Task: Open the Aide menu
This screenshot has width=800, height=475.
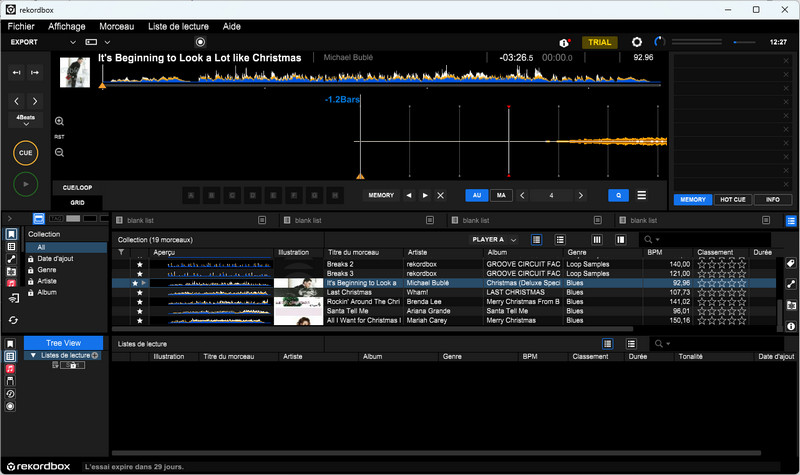Action: click(x=232, y=27)
